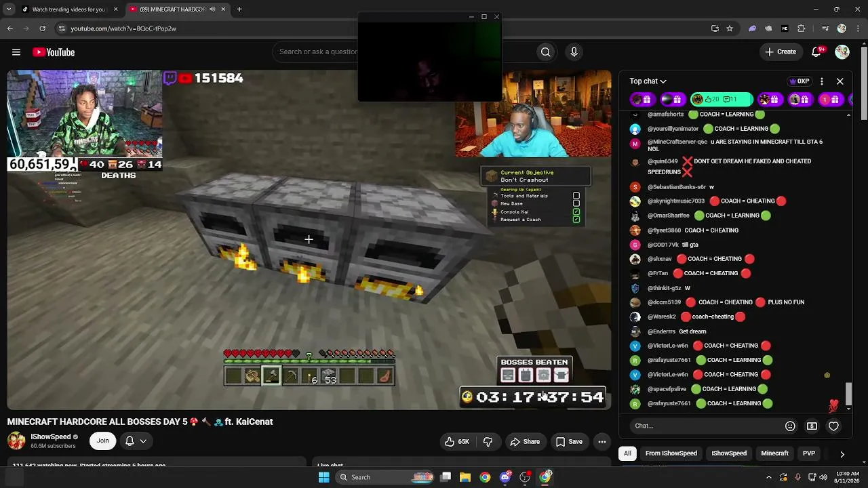
Task: Open IShowSpeed channel name link
Action: [x=51, y=437]
